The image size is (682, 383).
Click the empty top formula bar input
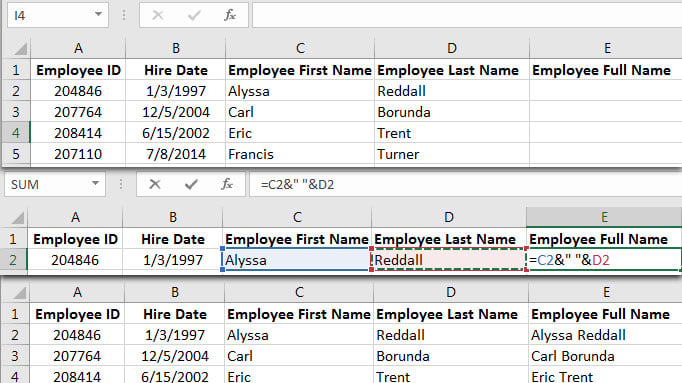click(x=467, y=15)
